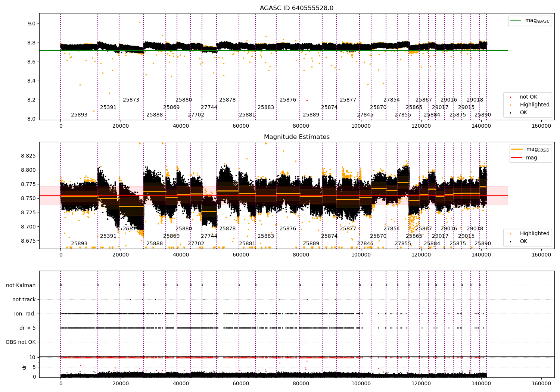The height and width of the screenshot is (392, 560).
Task: Click the title 'AGASC ID 640555528.0'
Action: click(297, 8)
